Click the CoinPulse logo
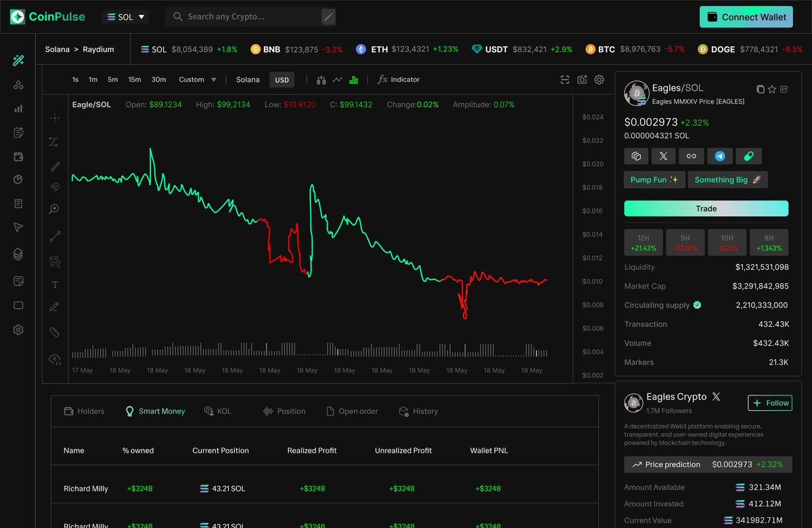The width and height of the screenshot is (812, 528). 47,17
